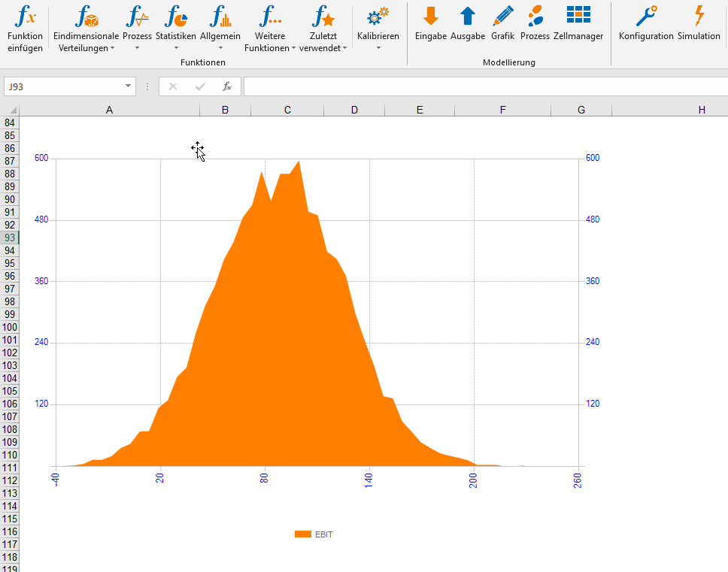Expand the Zuletzt verwendet dropdown arrow

pyautogui.click(x=345, y=48)
